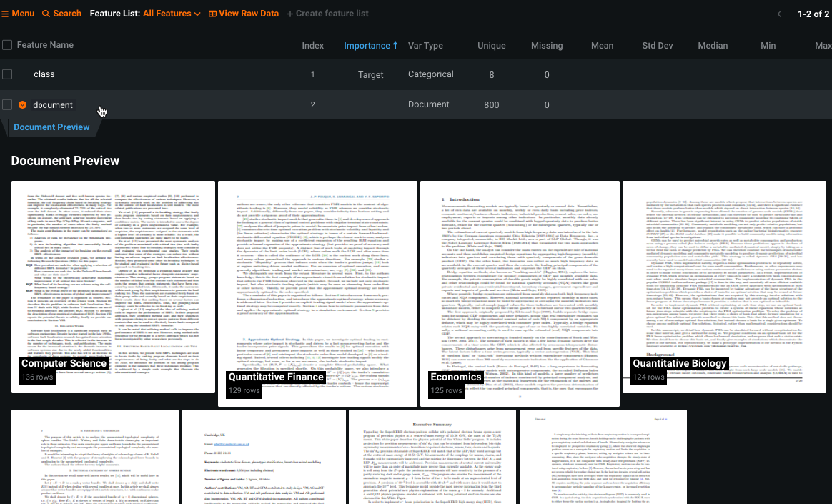Click the class feature name
This screenshot has height=504, width=832.
point(44,74)
